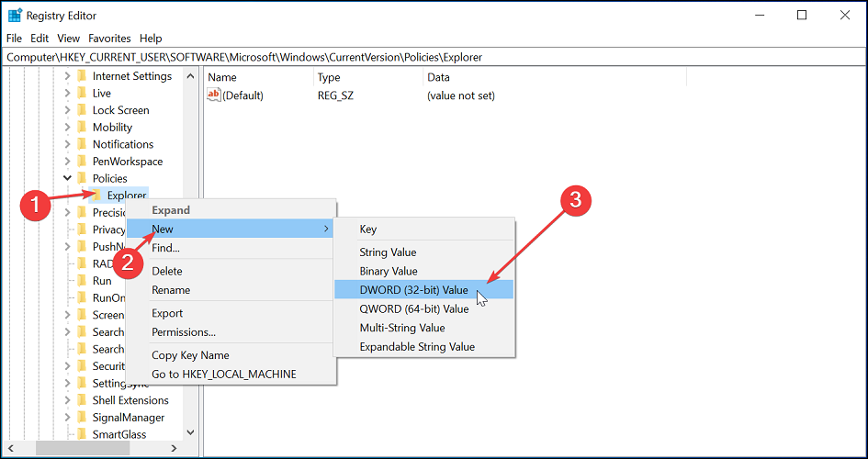
Task: Expand the Notifications key
Action: pos(68,144)
